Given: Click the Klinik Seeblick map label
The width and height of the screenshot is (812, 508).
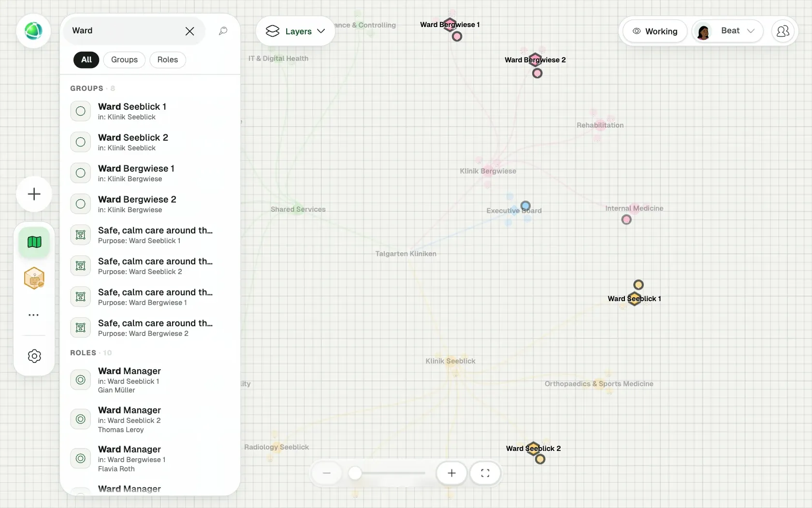Looking at the screenshot, I should [450, 361].
